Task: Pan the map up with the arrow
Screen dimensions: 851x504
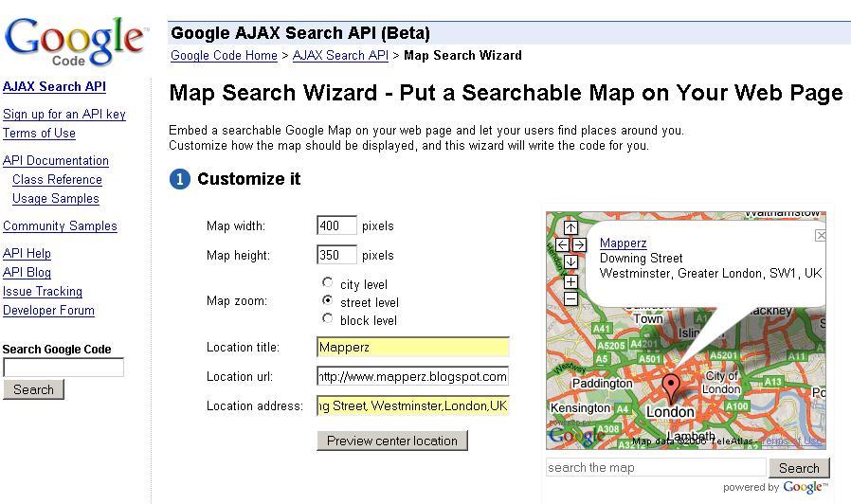Action: coord(570,228)
